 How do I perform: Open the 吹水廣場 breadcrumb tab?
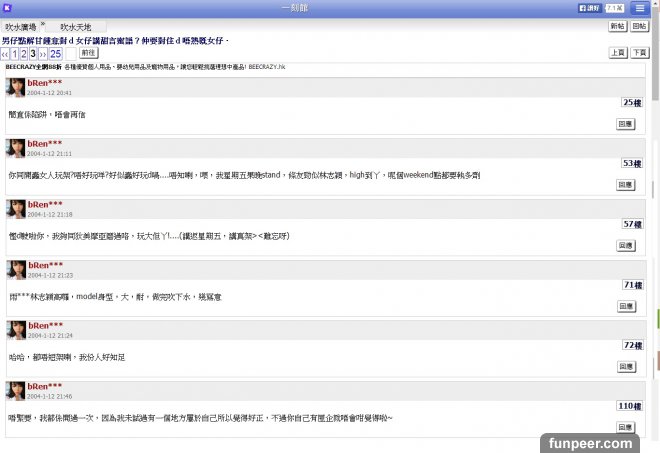pyautogui.click(x=22, y=26)
